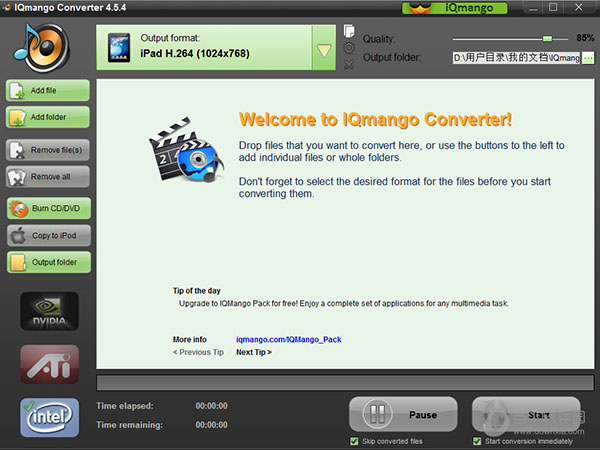Browse output folder with the ... button
The image size is (600, 450).
588,58
